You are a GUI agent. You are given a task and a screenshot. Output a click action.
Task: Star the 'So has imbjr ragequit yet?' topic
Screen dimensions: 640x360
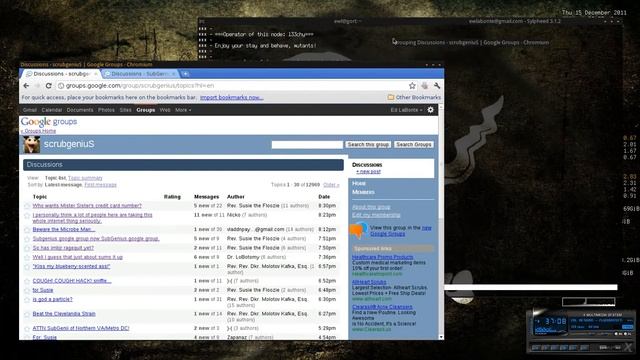27,248
